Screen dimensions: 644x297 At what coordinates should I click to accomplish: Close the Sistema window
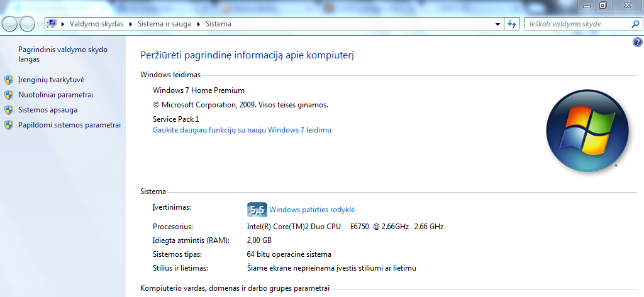(627, 5)
